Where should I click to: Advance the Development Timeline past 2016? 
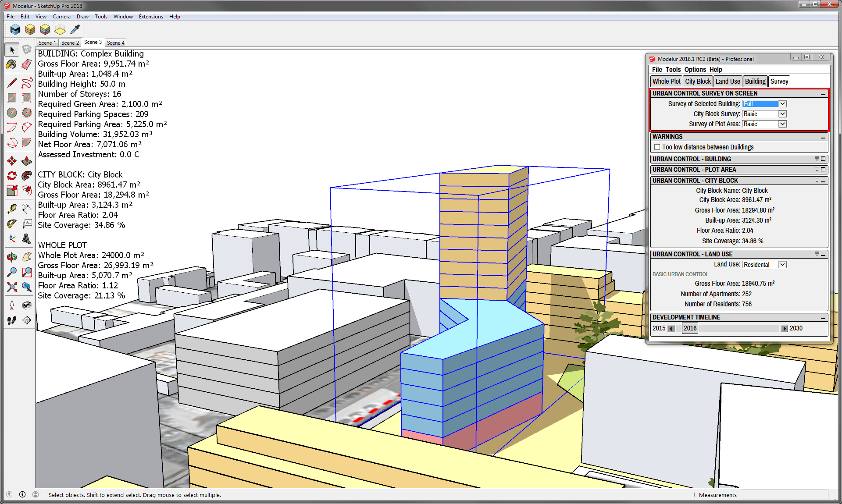[x=785, y=328]
